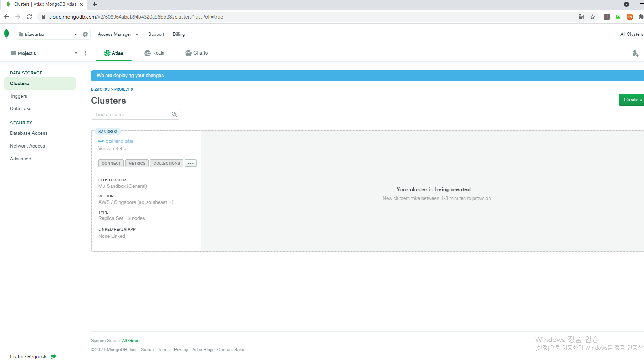
Task: Click the 'M0 Sandbox (General)' tier text
Action: (123, 186)
